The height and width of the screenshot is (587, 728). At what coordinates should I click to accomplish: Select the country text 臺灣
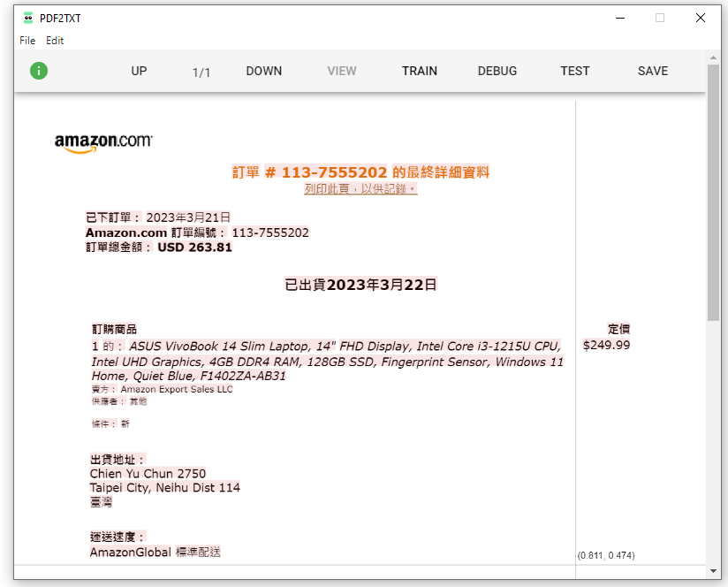coord(101,501)
